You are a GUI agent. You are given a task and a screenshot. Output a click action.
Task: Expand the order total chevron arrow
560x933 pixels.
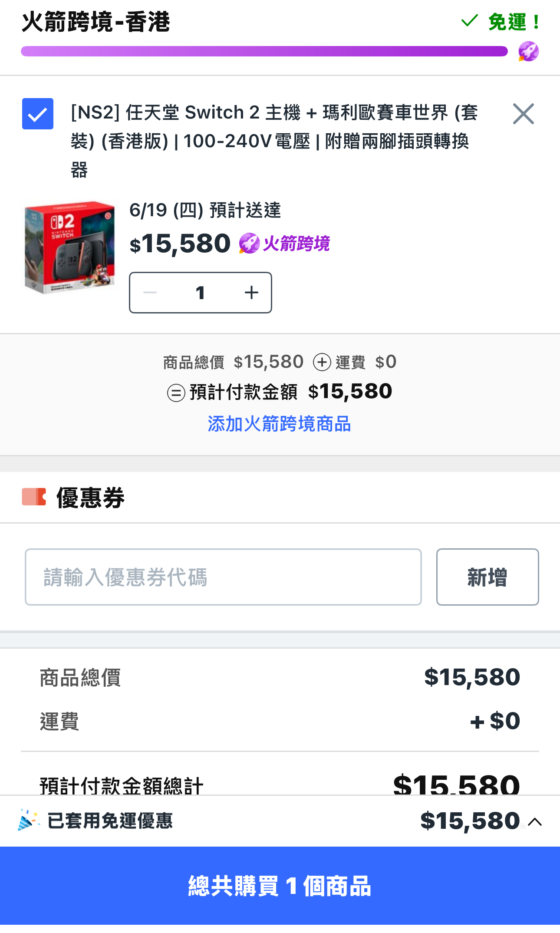pyautogui.click(x=535, y=821)
